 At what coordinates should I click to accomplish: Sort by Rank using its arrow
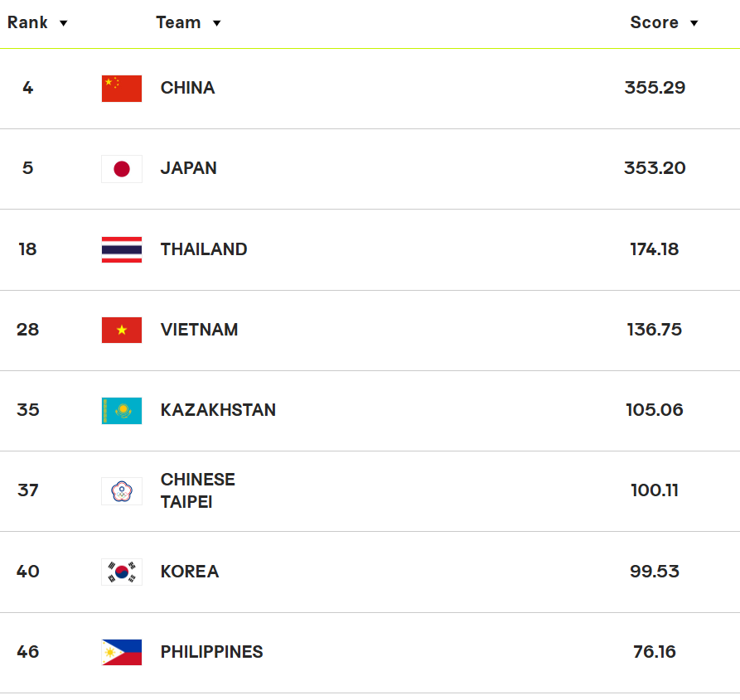[x=63, y=23]
